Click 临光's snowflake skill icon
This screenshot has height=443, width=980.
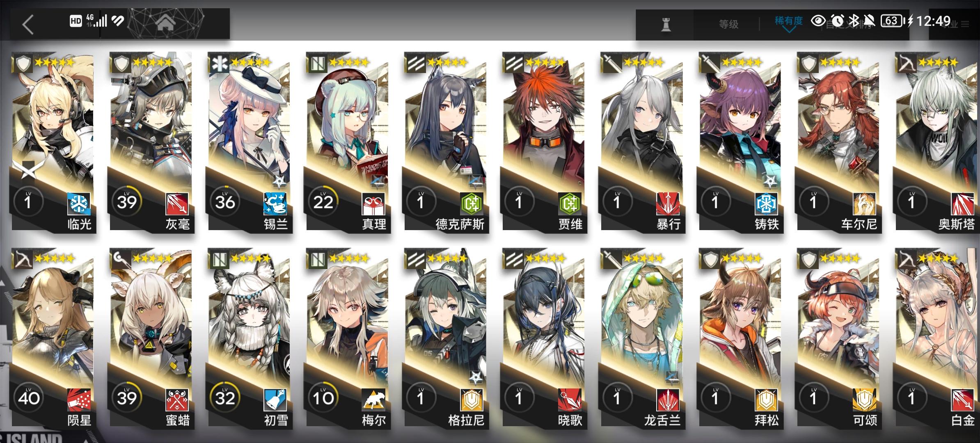79,204
